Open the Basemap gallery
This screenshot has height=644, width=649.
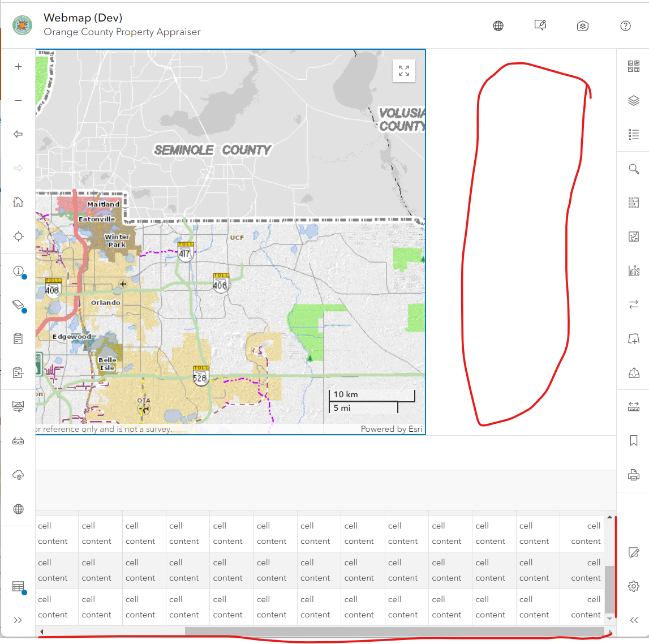click(633, 67)
